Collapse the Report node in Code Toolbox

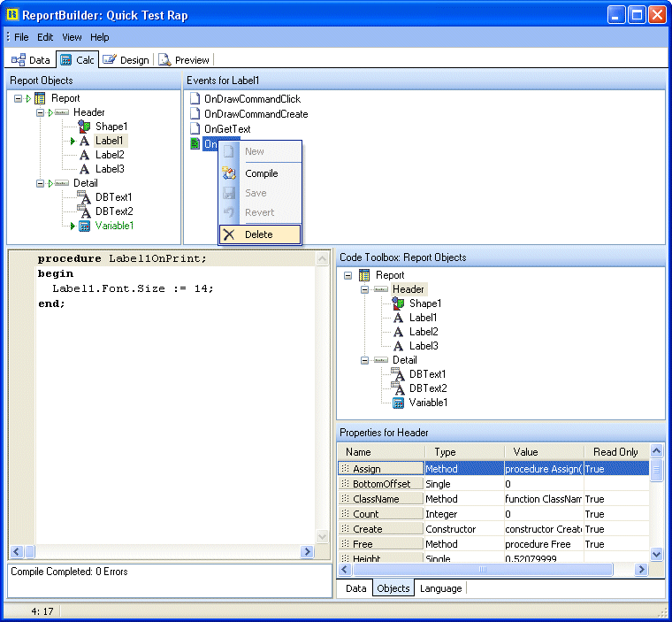[x=348, y=275]
